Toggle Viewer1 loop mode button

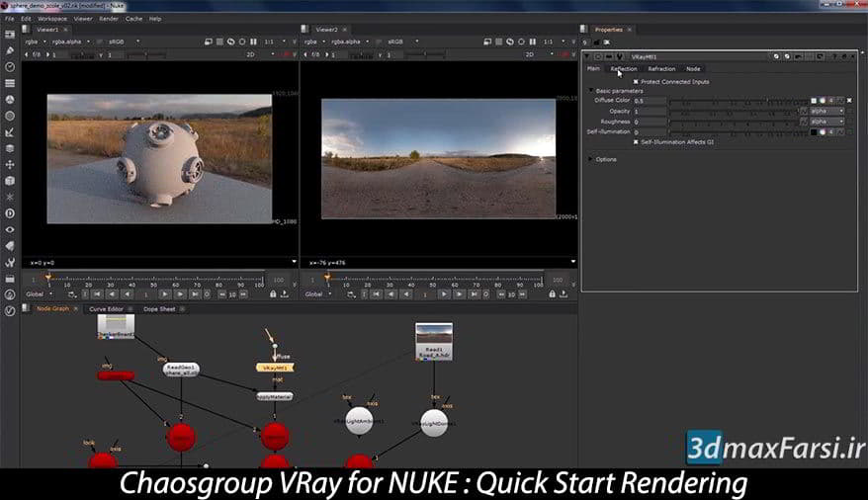click(x=72, y=294)
